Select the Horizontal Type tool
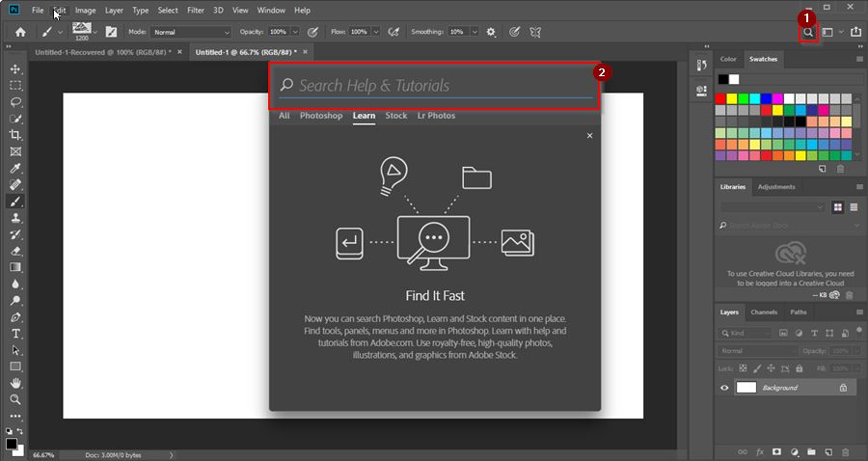 (x=15, y=334)
